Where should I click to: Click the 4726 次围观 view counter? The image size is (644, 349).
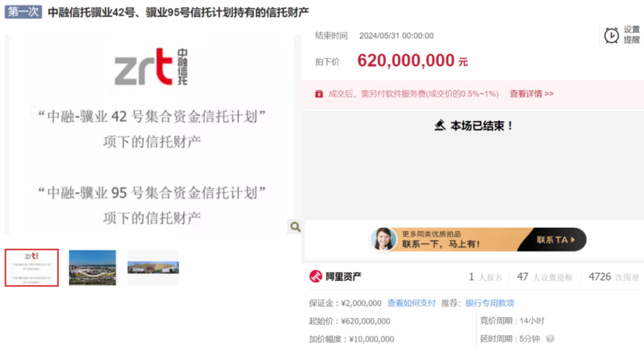613,277
